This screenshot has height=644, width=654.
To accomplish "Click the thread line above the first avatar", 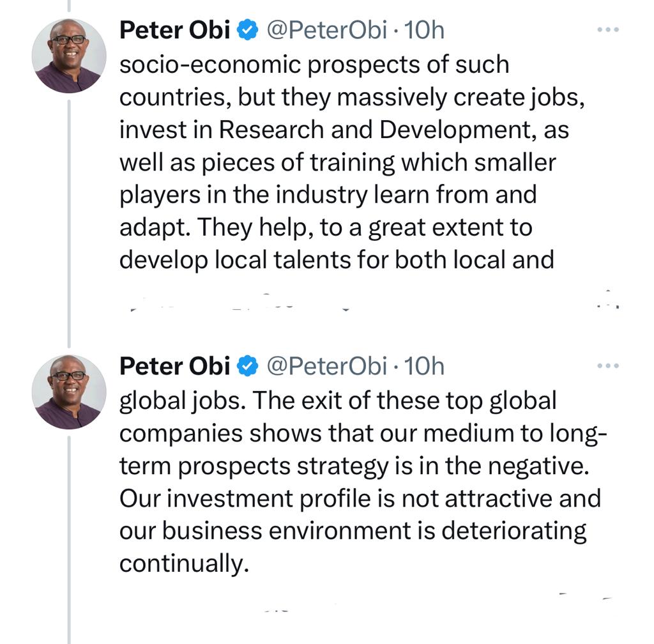I will pos(69,6).
